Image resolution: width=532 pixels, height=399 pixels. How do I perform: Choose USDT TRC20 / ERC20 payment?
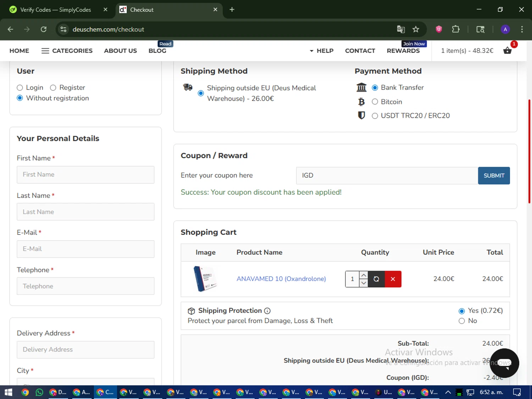point(375,116)
